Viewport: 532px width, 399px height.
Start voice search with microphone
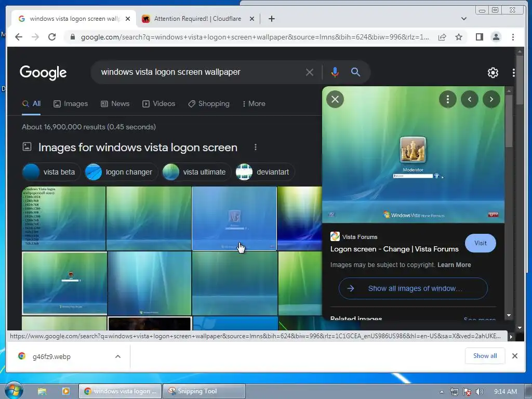(x=335, y=72)
